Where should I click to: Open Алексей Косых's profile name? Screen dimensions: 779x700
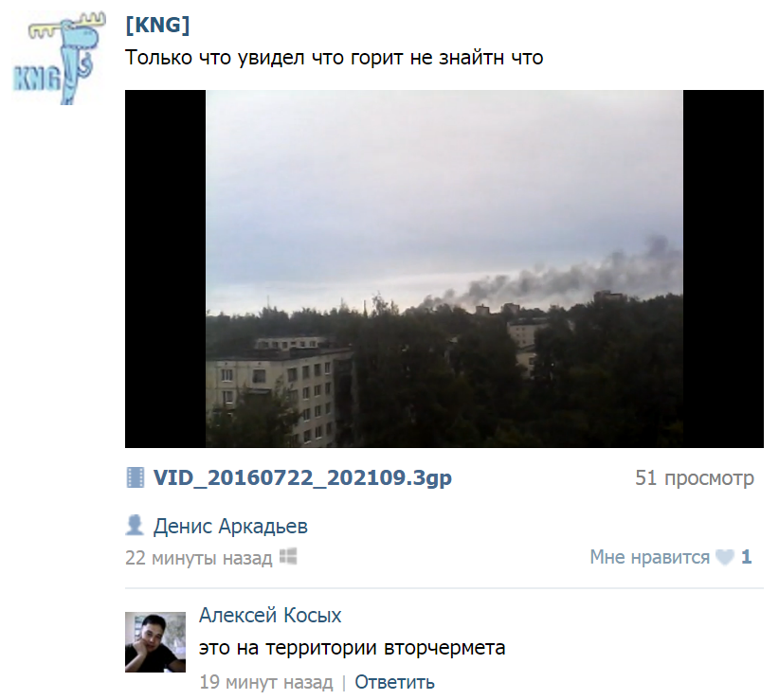point(270,616)
